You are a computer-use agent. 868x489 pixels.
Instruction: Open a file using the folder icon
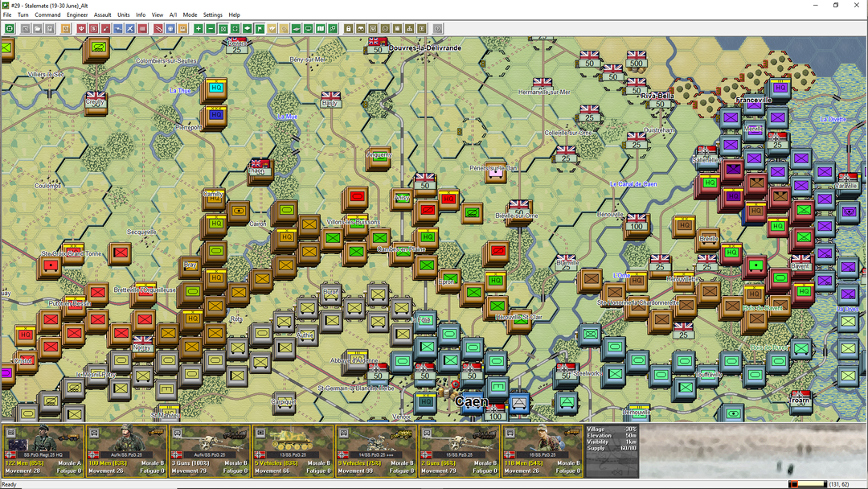(x=38, y=28)
